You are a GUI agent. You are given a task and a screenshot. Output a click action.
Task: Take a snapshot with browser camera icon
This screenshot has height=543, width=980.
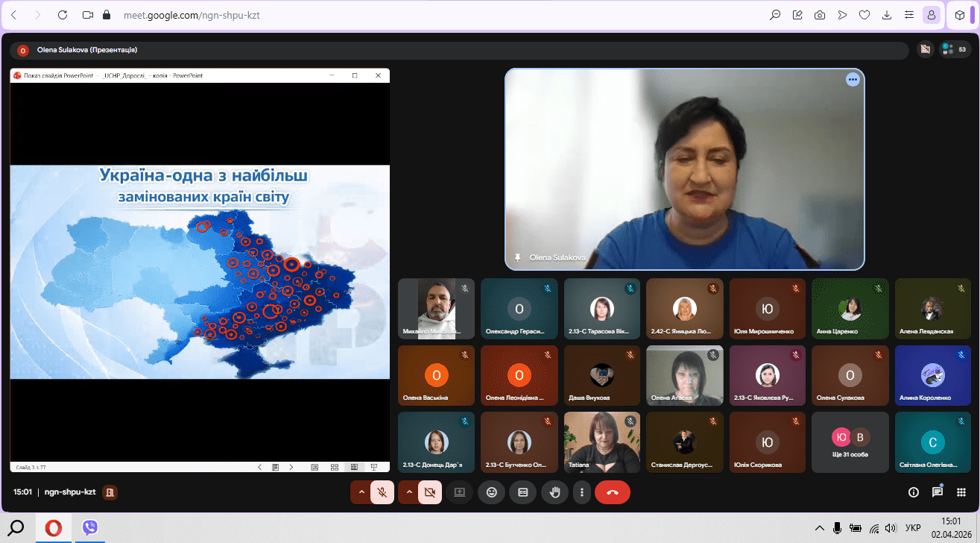820,15
